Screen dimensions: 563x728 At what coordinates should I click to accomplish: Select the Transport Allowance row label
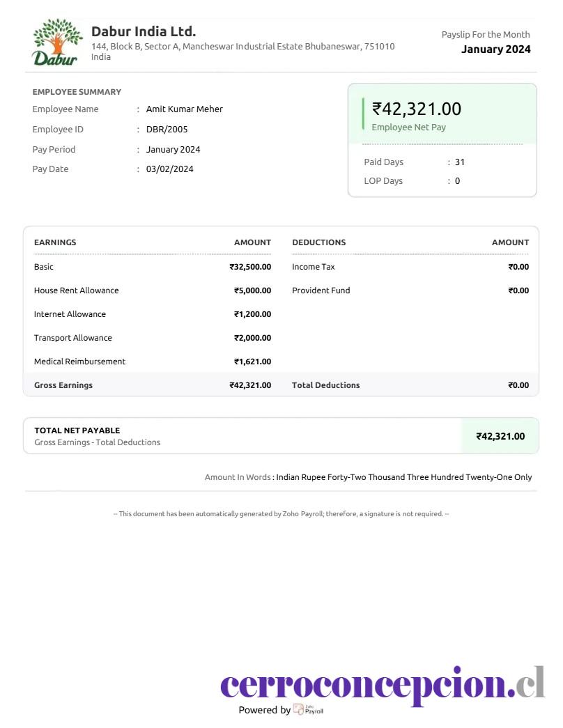click(73, 338)
